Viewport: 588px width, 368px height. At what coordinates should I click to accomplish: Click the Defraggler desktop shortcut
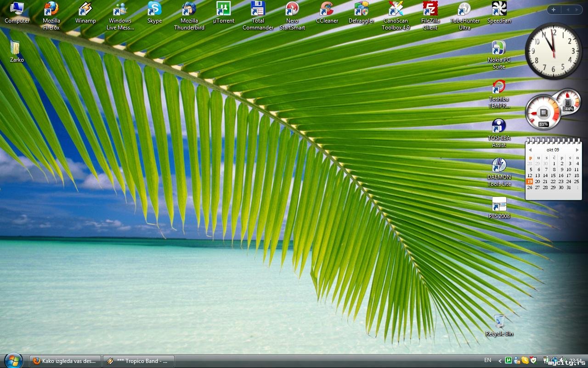(361, 13)
